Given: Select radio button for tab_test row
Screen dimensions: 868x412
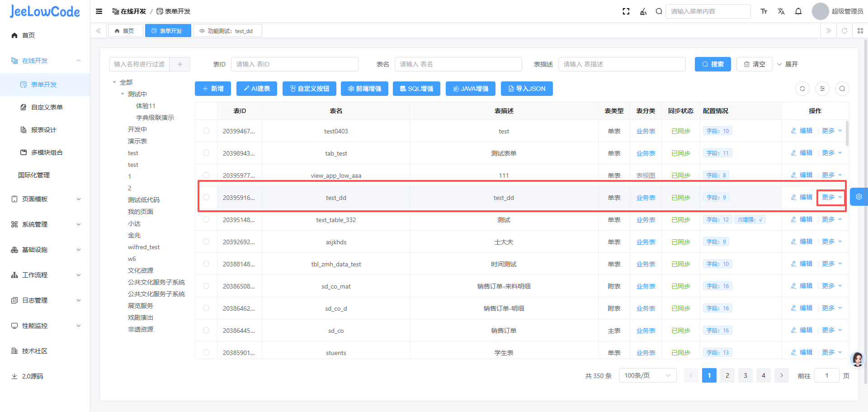Looking at the screenshot, I should pyautogui.click(x=206, y=153).
